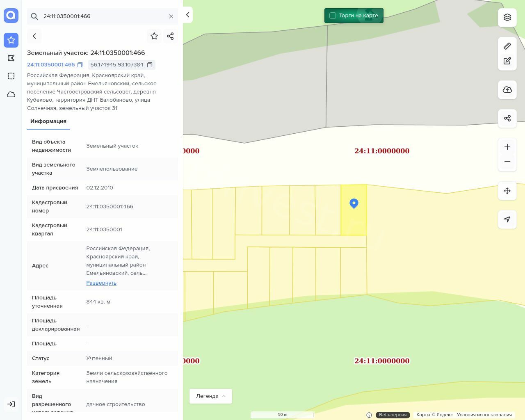
Task: Expand address with 'Развернуть' link
Action: click(101, 283)
